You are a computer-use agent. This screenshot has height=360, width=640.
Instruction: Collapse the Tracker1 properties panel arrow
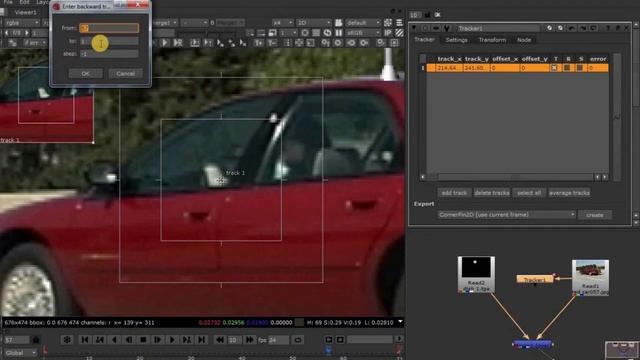pos(414,28)
